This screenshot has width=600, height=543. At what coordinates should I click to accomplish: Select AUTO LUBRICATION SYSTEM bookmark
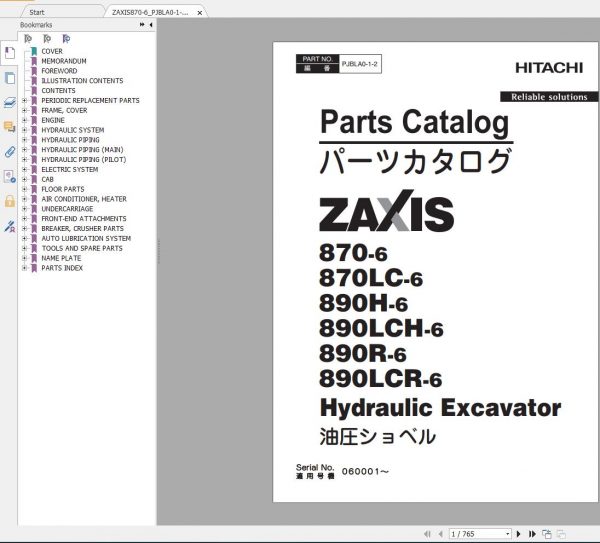pos(86,238)
